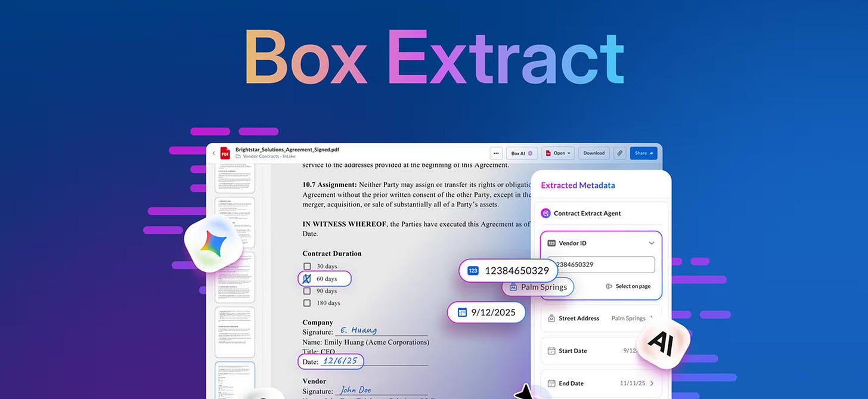Check the 90 days checkbox

point(307,290)
